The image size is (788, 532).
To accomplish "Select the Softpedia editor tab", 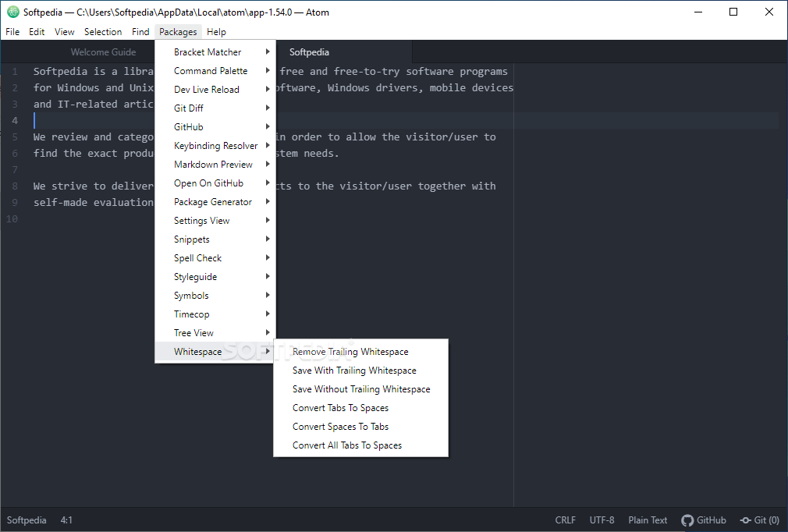I will click(309, 52).
